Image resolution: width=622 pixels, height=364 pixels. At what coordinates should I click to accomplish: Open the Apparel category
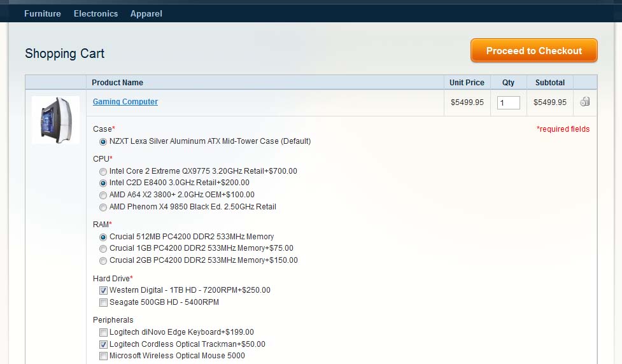[x=146, y=13]
